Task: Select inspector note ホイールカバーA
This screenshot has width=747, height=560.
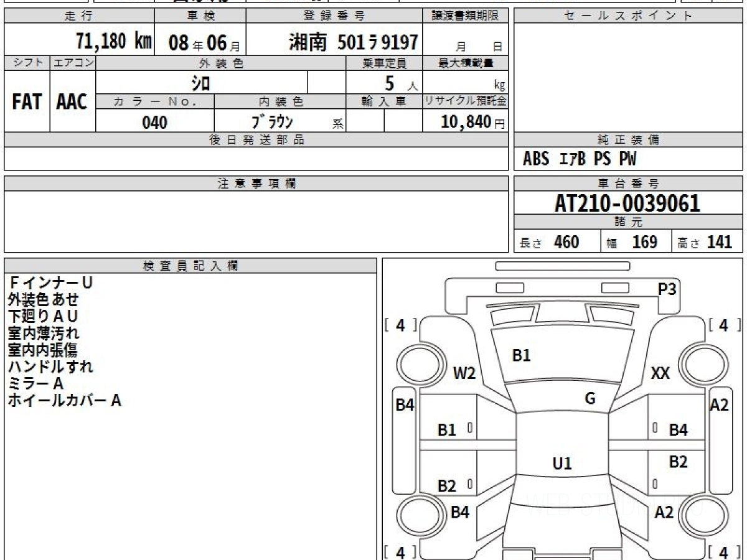Action: point(64,401)
